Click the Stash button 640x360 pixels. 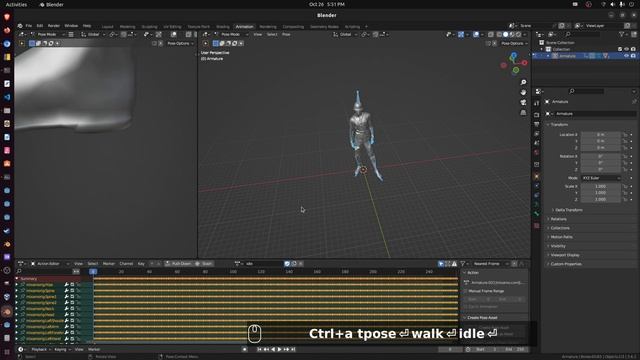pos(204,264)
